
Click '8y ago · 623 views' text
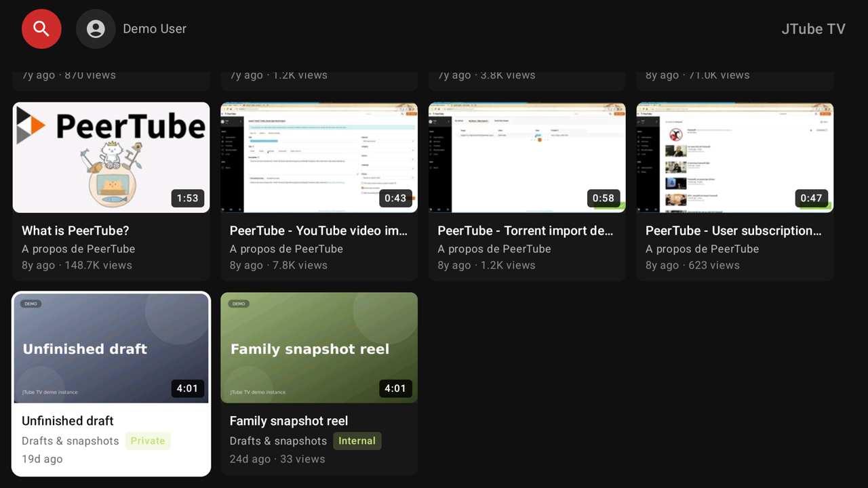click(x=692, y=265)
